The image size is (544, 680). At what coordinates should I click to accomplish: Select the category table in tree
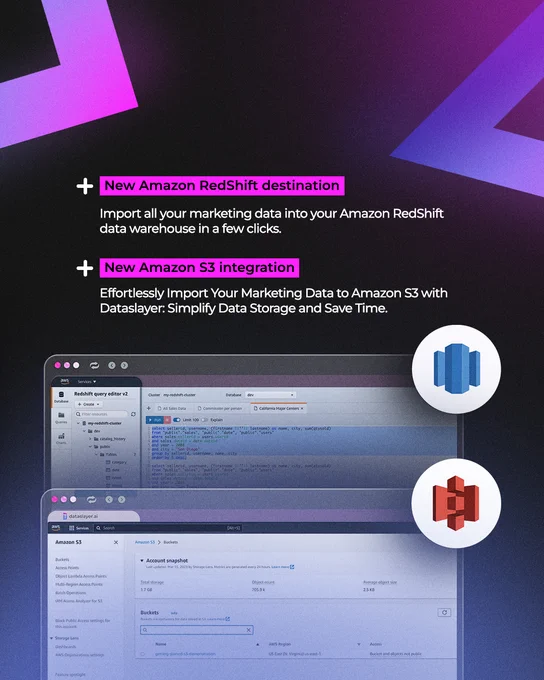116,462
